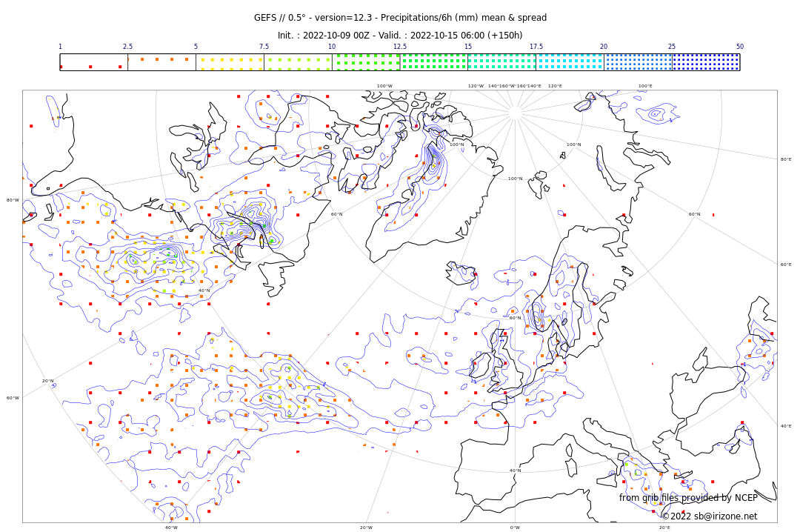The width and height of the screenshot is (800, 532).
Task: Select the 5–7.5 mm yellow legend segment
Action: [230, 62]
